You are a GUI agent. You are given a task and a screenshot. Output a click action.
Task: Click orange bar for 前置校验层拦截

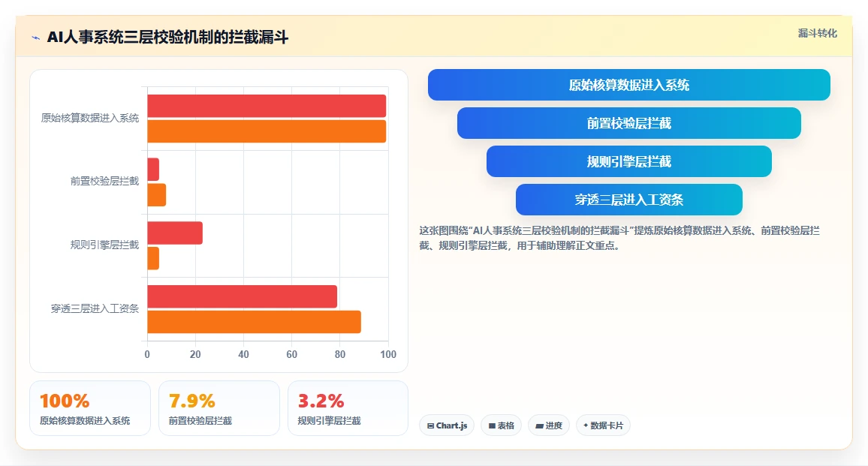[x=157, y=195]
